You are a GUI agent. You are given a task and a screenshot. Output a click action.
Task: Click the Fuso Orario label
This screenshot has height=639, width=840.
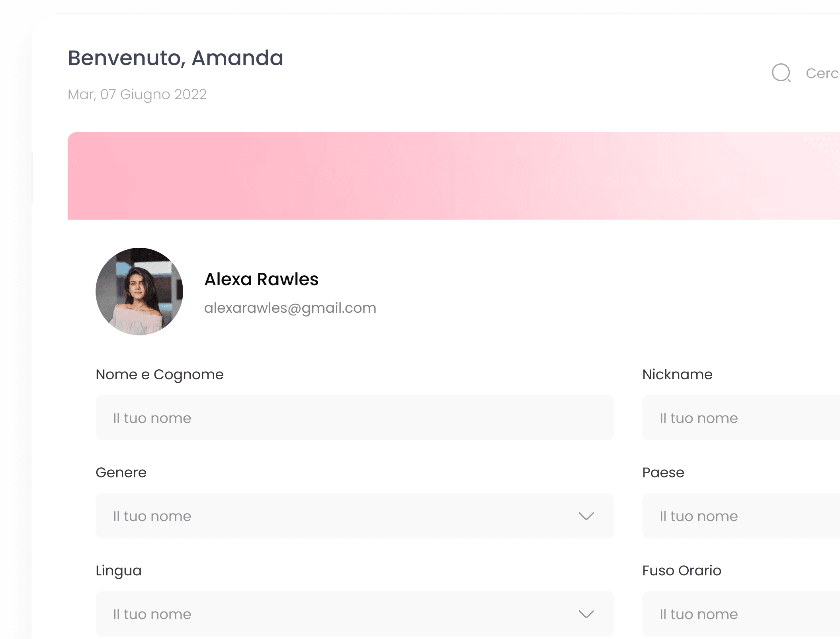click(x=682, y=570)
